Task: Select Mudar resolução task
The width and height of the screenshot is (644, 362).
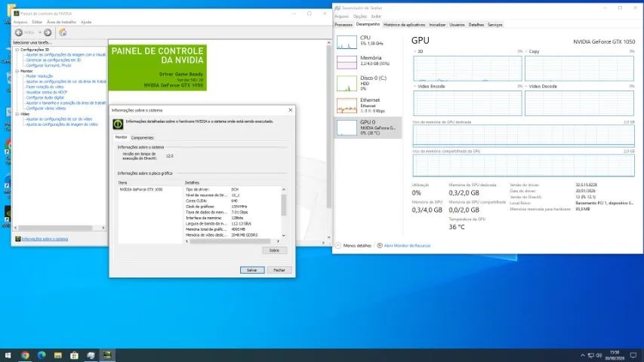Action: [x=39, y=76]
